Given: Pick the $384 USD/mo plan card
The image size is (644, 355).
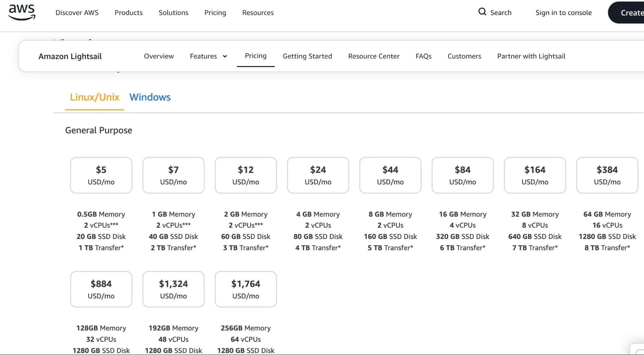Looking at the screenshot, I should 607,175.
